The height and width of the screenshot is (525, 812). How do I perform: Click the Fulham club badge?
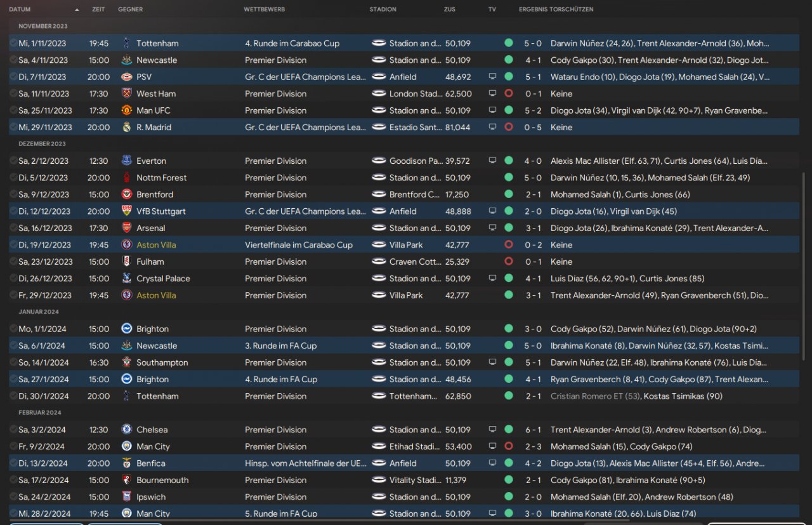[126, 262]
